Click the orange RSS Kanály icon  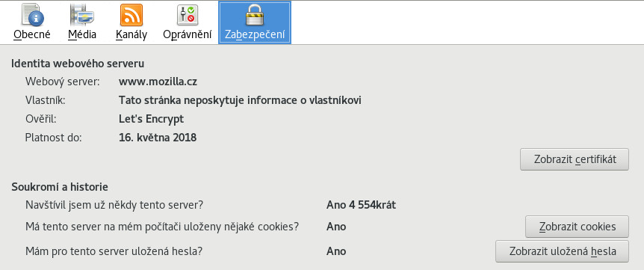tap(131, 15)
